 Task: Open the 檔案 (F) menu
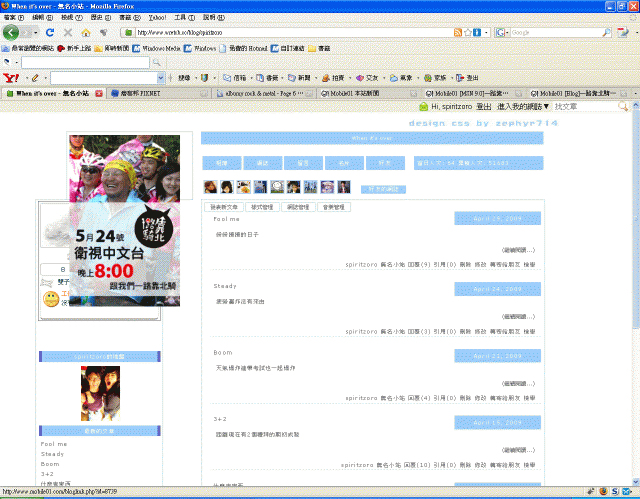click(14, 18)
